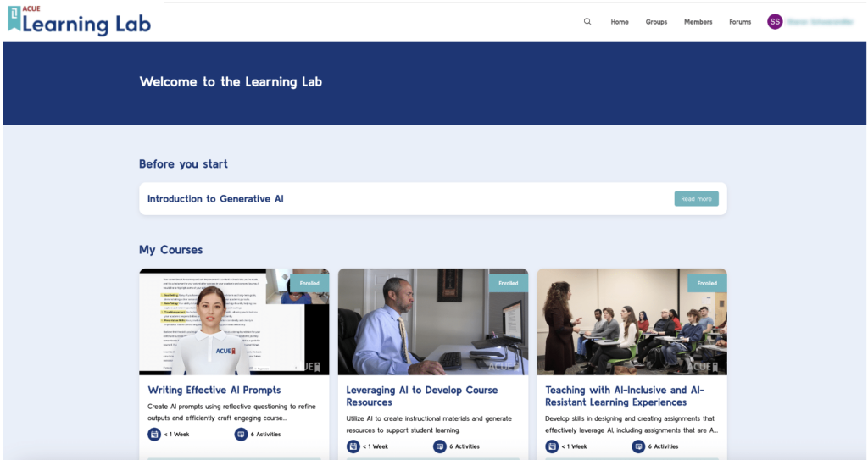868x460 pixels.
Task: Open Writing Effective AI Prompts course title
Action: [x=214, y=391]
